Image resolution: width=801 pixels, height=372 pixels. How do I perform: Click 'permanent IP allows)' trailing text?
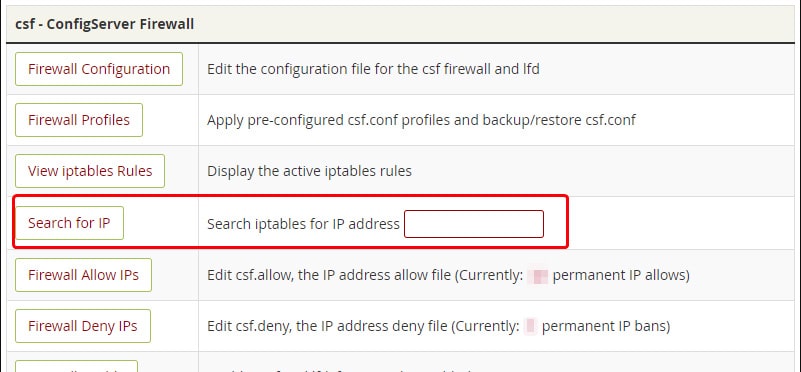621,275
